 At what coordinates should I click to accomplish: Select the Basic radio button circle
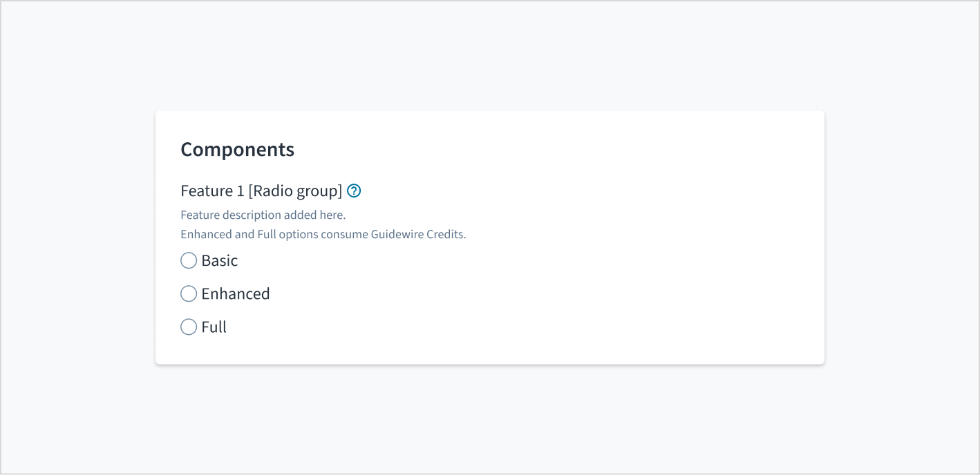coord(189,260)
